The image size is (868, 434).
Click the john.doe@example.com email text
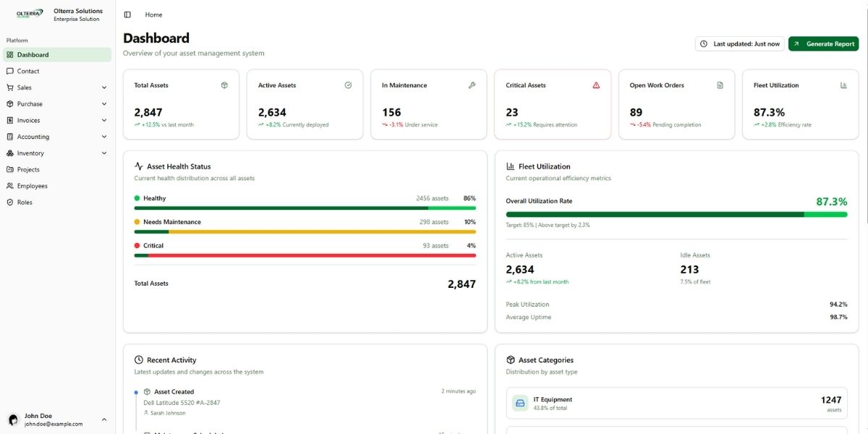(54, 424)
